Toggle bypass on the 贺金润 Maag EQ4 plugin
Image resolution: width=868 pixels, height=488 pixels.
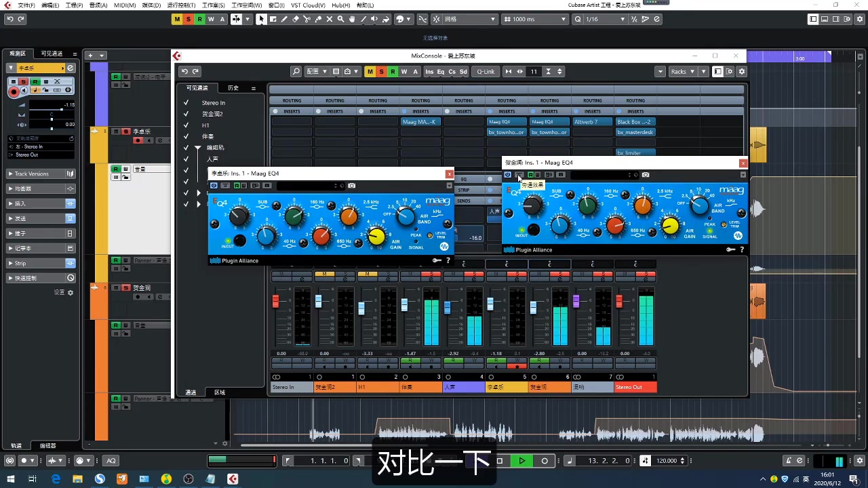[x=519, y=175]
